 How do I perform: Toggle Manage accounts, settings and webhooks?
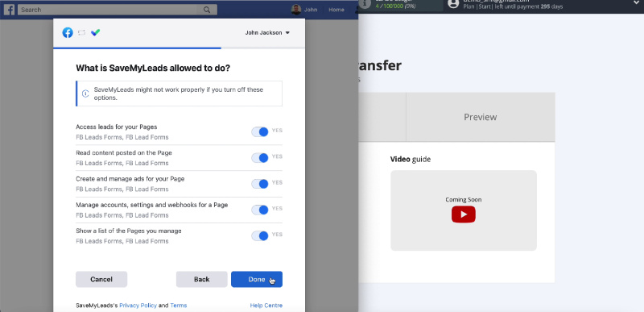click(x=259, y=210)
